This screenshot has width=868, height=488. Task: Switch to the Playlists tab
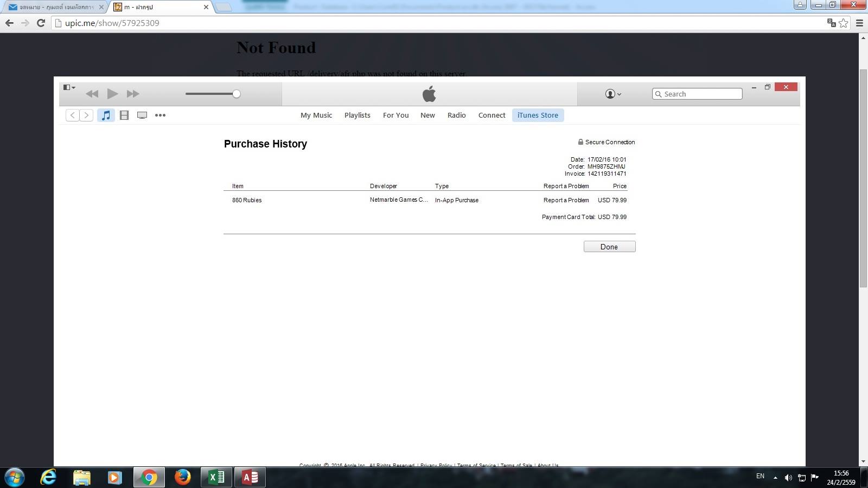(x=358, y=115)
